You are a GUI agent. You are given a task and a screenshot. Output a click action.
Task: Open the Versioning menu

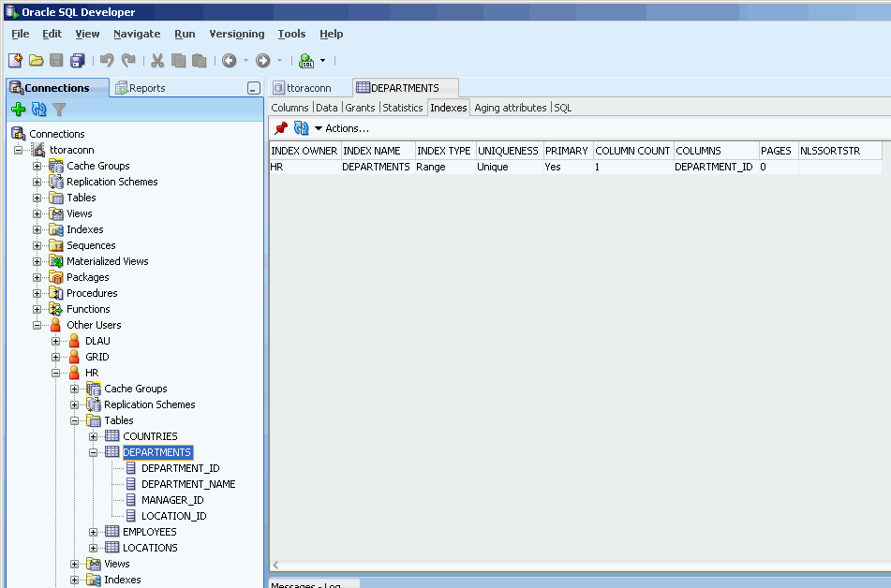click(x=236, y=34)
